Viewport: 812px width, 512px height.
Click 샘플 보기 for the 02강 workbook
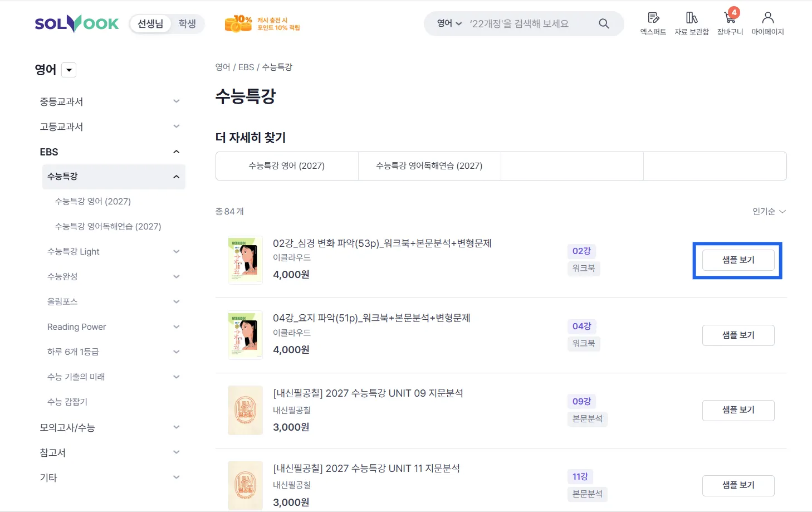[738, 260]
